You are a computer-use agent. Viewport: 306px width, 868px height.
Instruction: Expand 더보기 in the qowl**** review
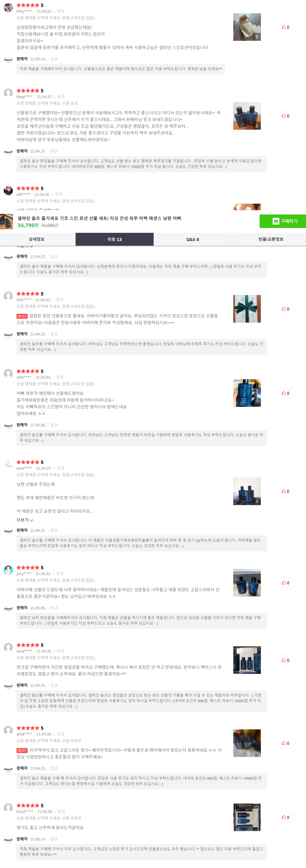pyautogui.click(x=25, y=520)
